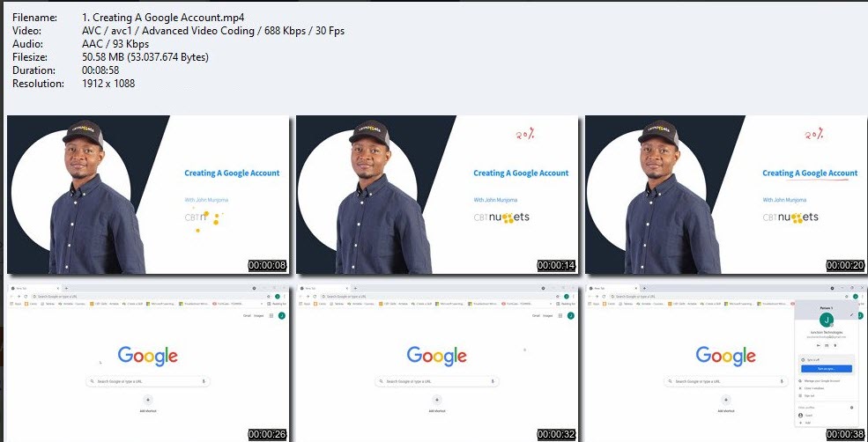Click the Google logo in the 00:00:38 frame
The height and width of the screenshot is (442, 868).
pos(726,357)
